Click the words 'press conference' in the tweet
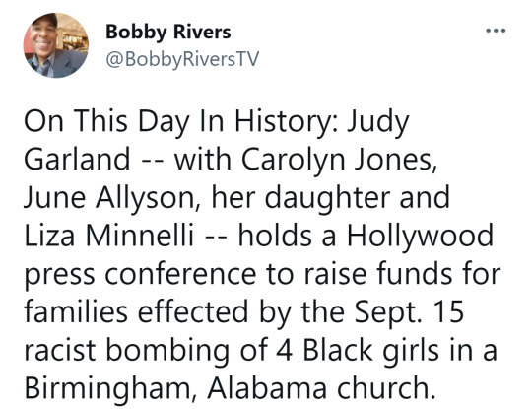Image resolution: width=532 pixels, height=409 pixels. pyautogui.click(x=140, y=274)
